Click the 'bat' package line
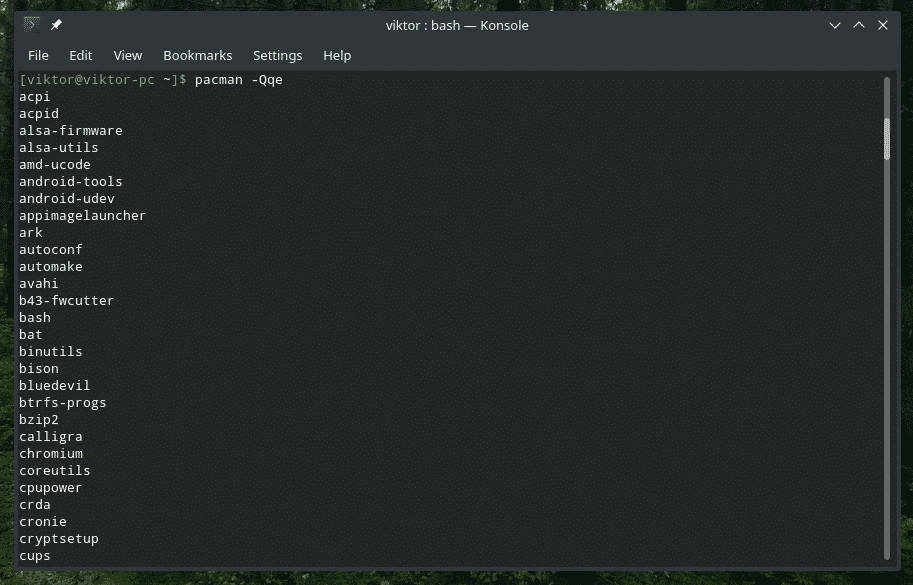The image size is (913, 585). coord(30,335)
